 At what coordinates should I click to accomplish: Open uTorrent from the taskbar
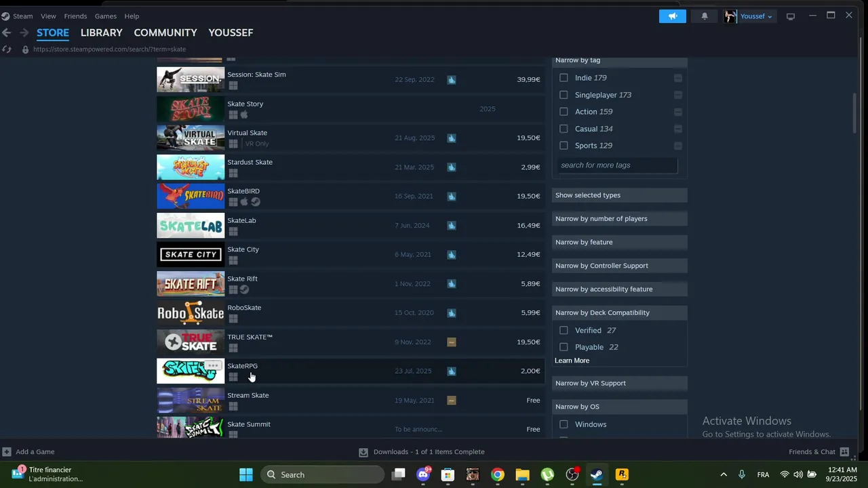(547, 474)
